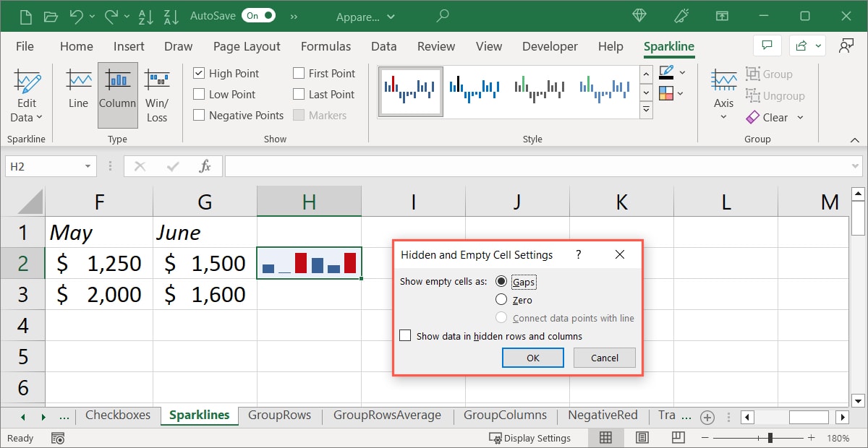
Task: Select the Zero radio button
Action: [x=503, y=300]
